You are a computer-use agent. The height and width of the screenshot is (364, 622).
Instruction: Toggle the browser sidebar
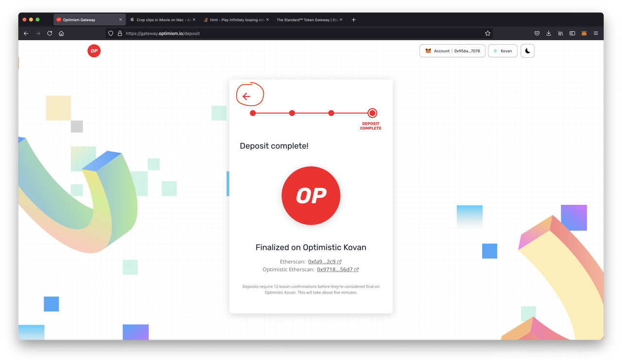[x=572, y=33]
